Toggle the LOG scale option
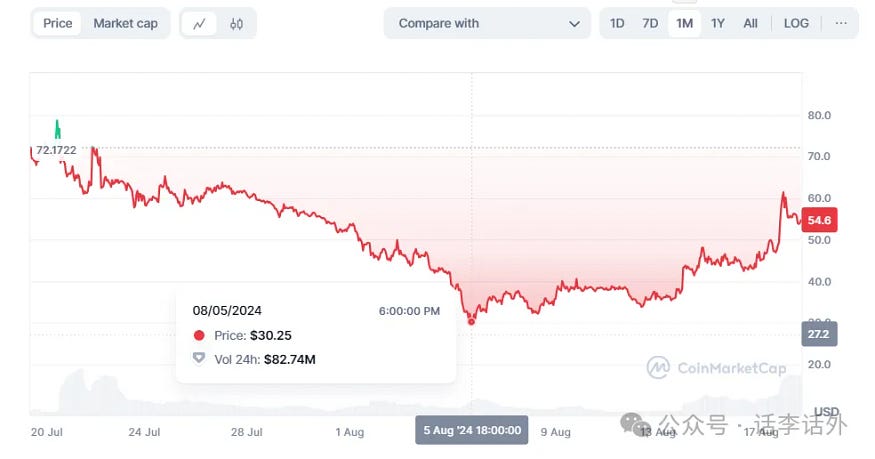 (797, 23)
